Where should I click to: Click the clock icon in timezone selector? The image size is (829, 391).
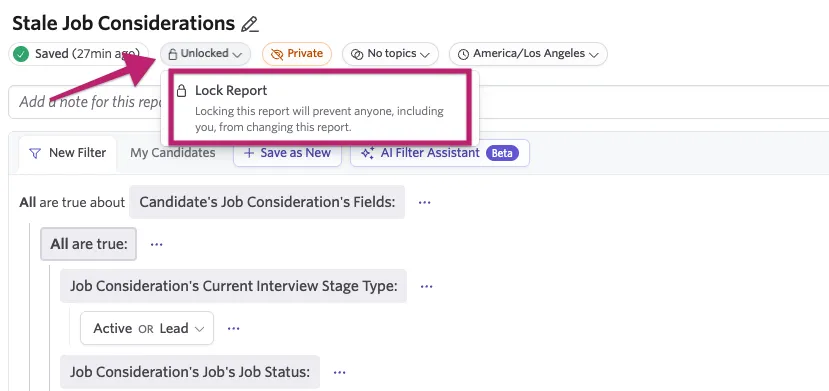pos(463,54)
